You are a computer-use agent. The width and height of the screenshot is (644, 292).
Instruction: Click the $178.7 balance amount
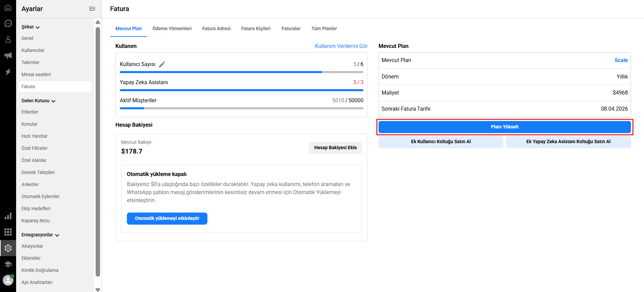132,151
